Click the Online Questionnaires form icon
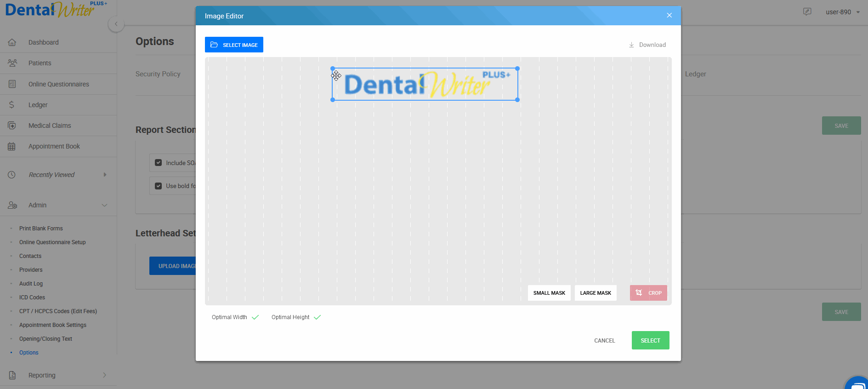Image resolution: width=868 pixels, height=389 pixels. coord(12,84)
